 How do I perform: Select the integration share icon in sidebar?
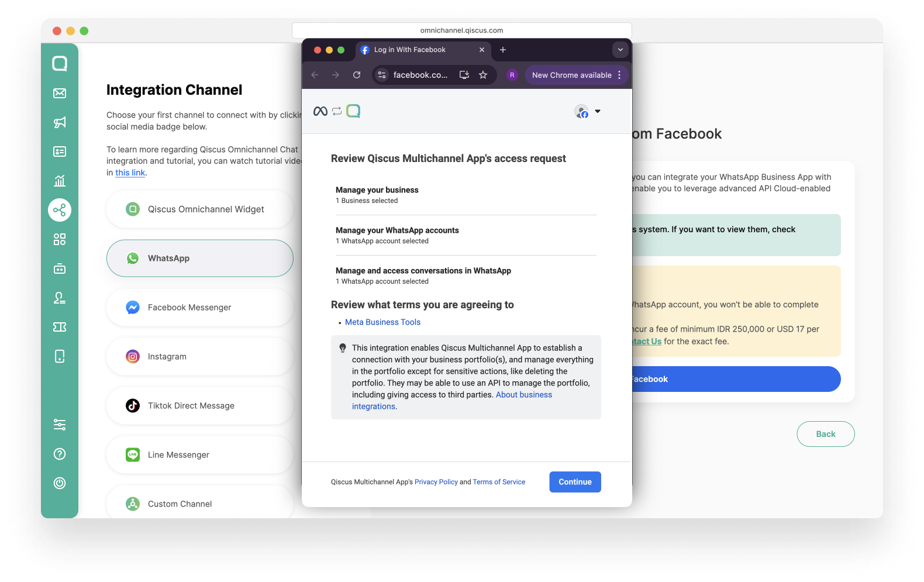click(x=60, y=210)
